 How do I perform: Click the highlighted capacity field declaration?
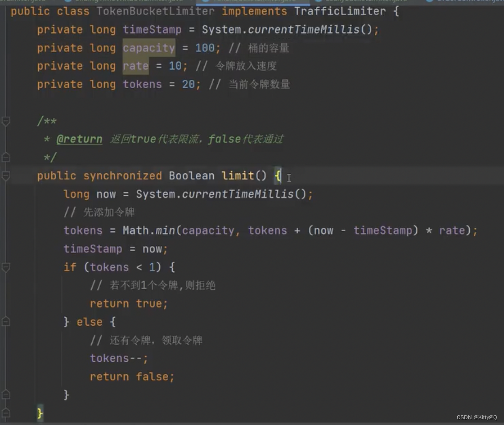pos(149,48)
